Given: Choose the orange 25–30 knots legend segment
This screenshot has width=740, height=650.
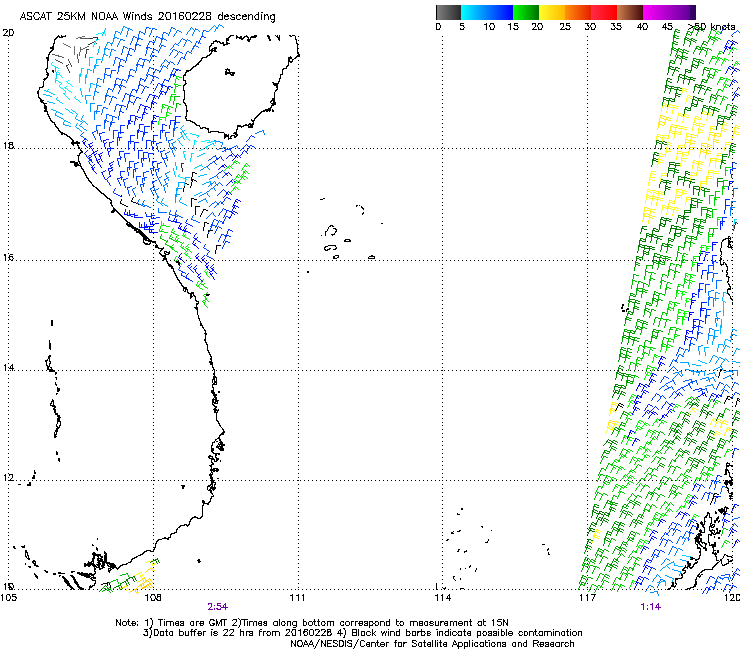Looking at the screenshot, I should coord(578,12).
